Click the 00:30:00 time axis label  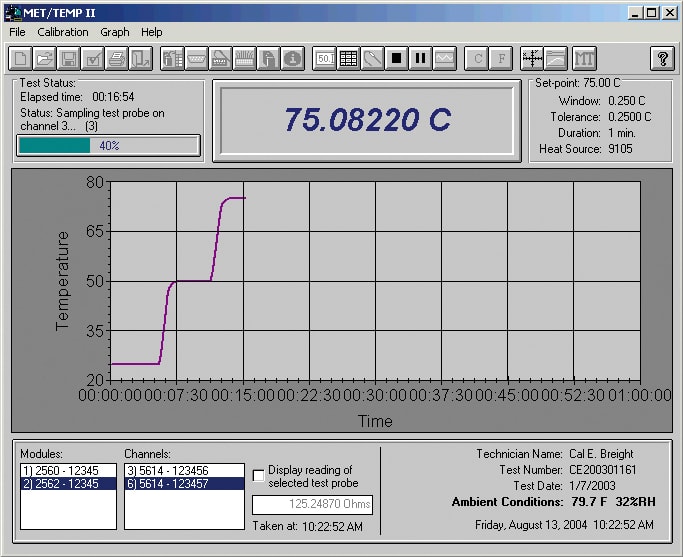(375, 395)
